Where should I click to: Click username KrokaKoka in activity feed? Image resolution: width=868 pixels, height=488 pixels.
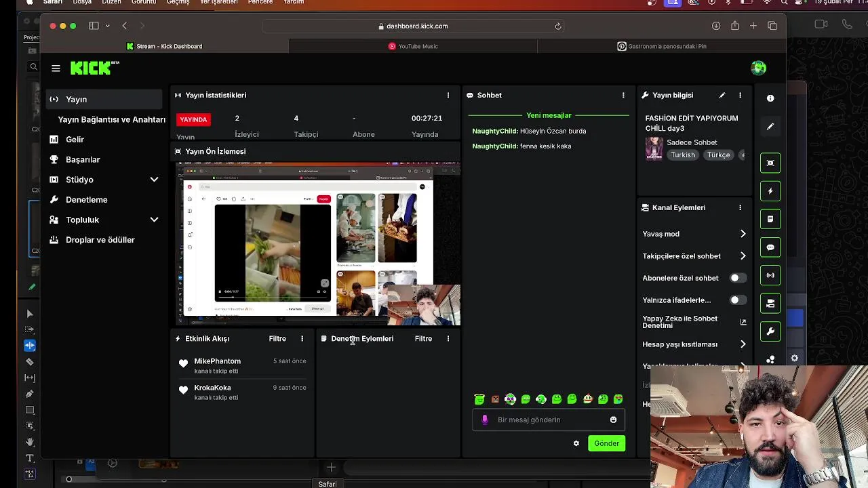(212, 388)
